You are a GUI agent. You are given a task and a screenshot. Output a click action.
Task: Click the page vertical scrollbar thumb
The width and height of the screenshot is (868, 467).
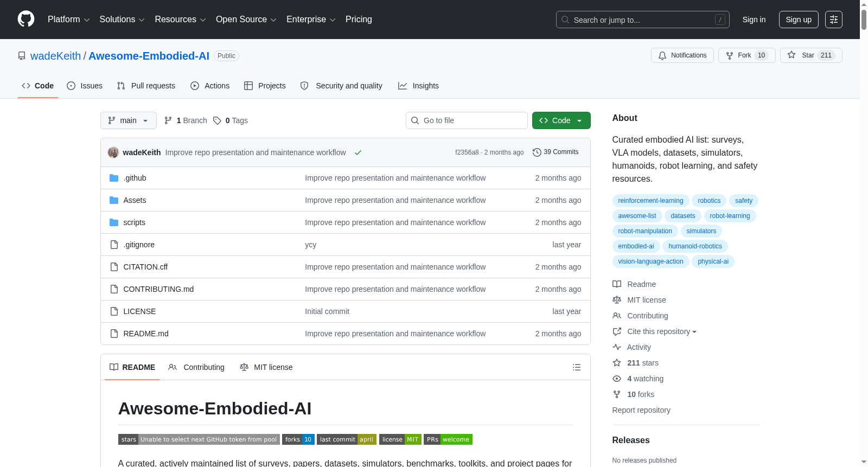pos(864,18)
